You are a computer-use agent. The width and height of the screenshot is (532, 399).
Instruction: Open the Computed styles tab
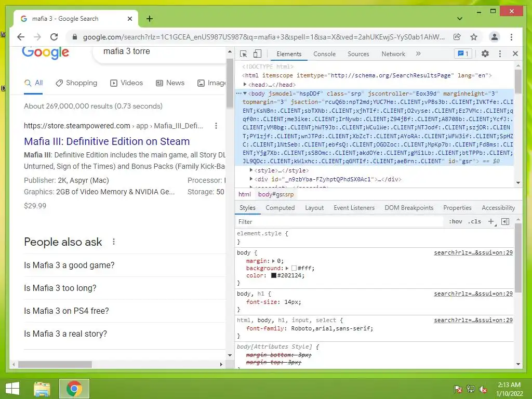pos(280,208)
